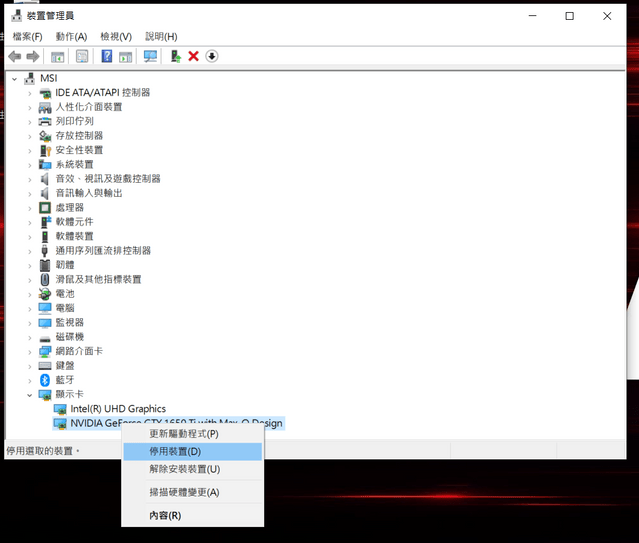Minimize the Device Manager window
Screen dimensions: 639x543
coord(533,16)
